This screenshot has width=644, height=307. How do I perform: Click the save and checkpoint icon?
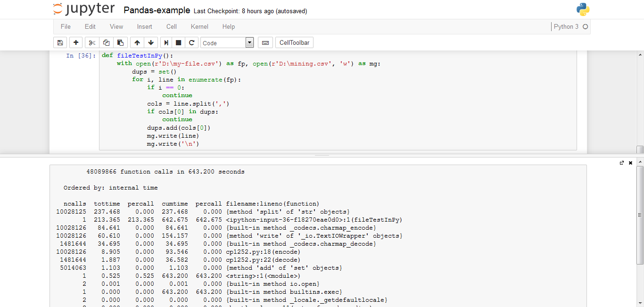[60, 43]
